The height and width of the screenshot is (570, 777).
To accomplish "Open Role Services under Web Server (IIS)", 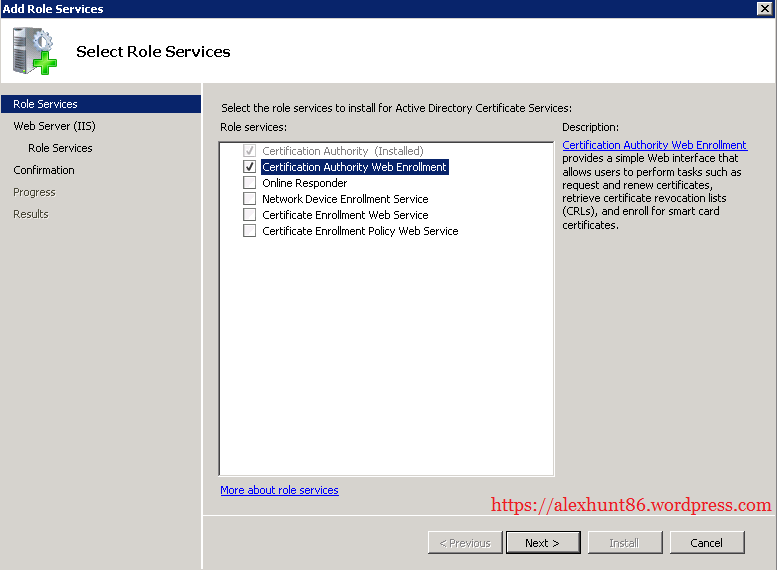I will (x=60, y=148).
